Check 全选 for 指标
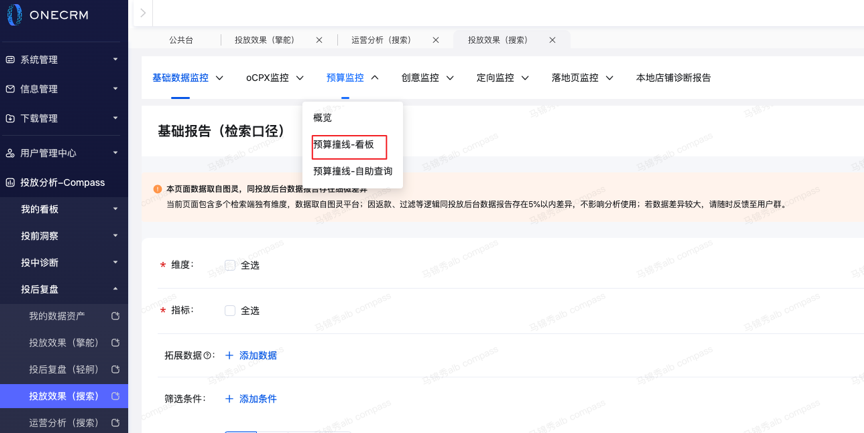Screen dimensions: 864x433 coord(230,311)
